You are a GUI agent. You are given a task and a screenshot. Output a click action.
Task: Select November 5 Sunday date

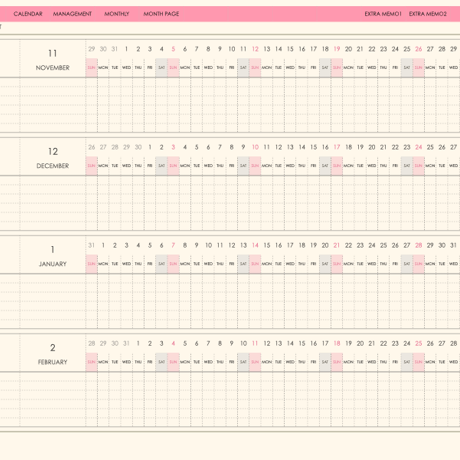click(x=173, y=49)
